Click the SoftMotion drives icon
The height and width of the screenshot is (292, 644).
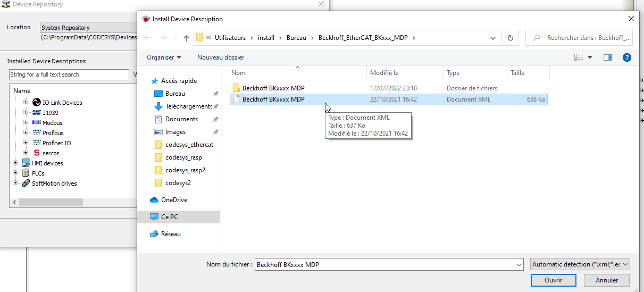[x=26, y=183]
